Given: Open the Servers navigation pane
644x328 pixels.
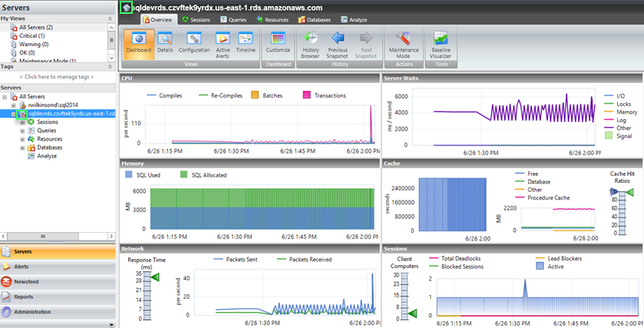Looking at the screenshot, I should click(58, 251).
